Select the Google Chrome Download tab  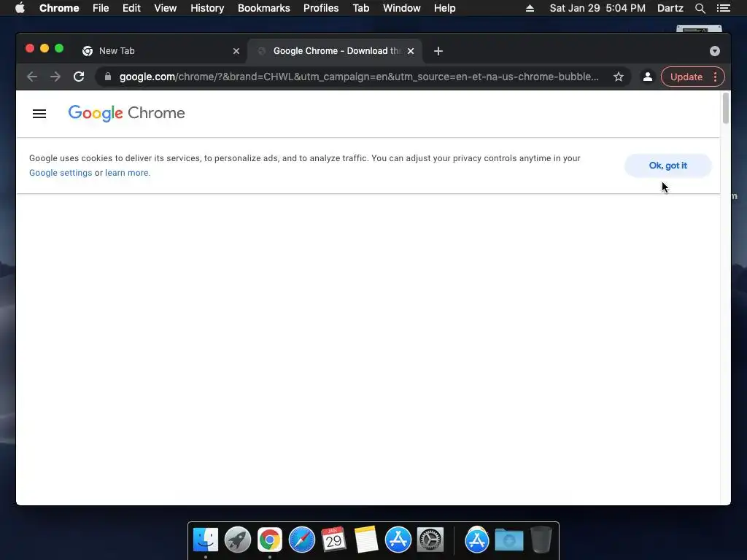[x=335, y=51]
